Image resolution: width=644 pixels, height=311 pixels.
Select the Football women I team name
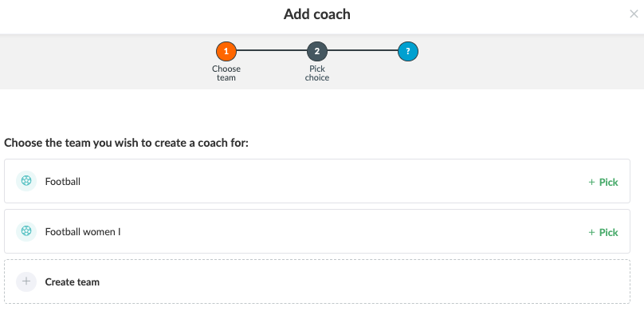tap(83, 232)
